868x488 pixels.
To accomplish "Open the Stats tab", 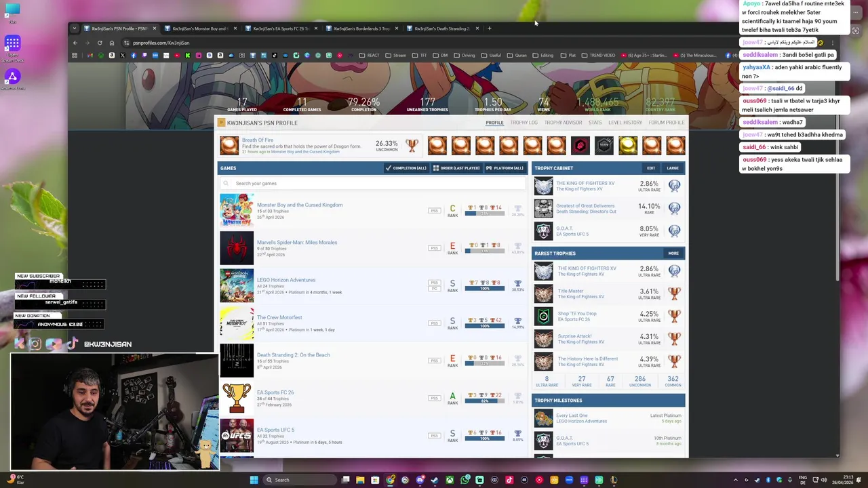I will coord(595,123).
